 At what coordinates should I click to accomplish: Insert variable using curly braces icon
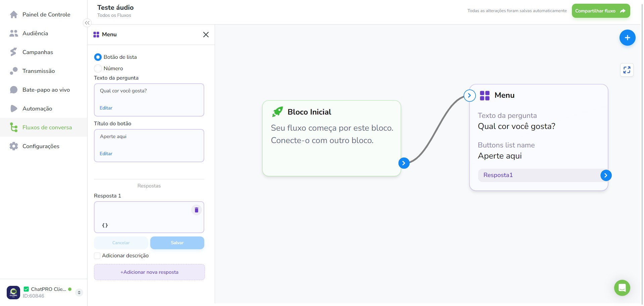[x=105, y=225]
